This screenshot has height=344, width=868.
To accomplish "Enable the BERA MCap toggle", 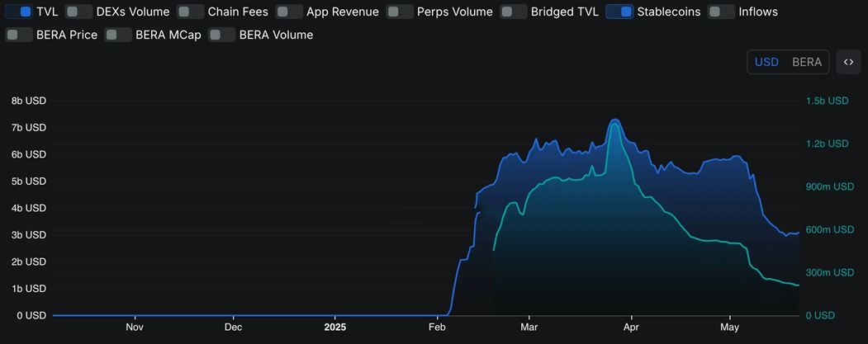I will pyautogui.click(x=118, y=35).
